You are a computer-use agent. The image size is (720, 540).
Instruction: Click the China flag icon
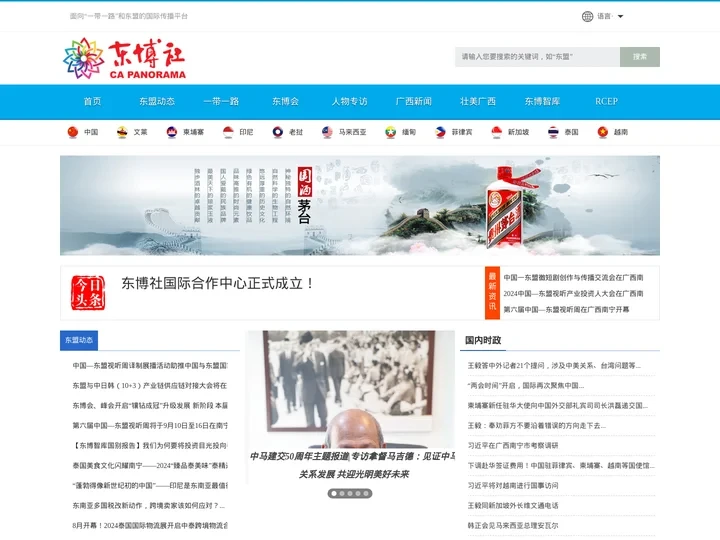click(73, 132)
